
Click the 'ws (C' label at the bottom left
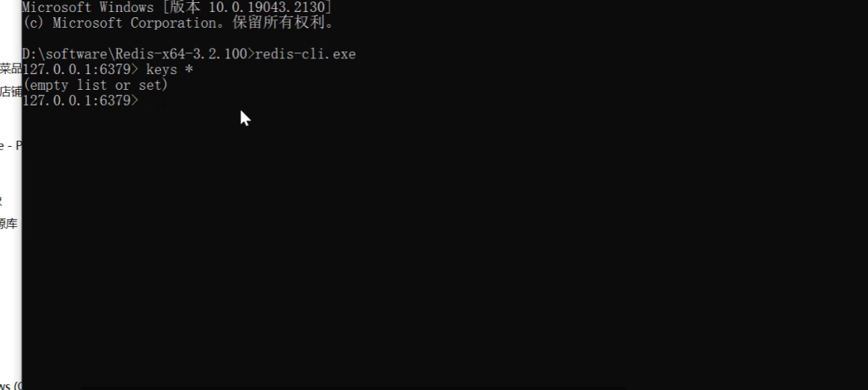click(10, 386)
